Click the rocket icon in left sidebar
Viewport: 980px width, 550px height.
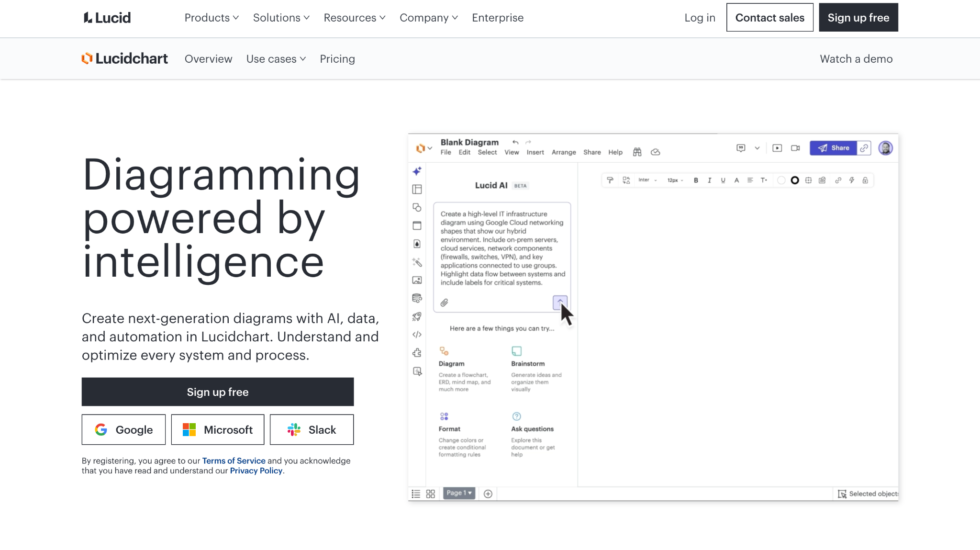click(x=417, y=316)
